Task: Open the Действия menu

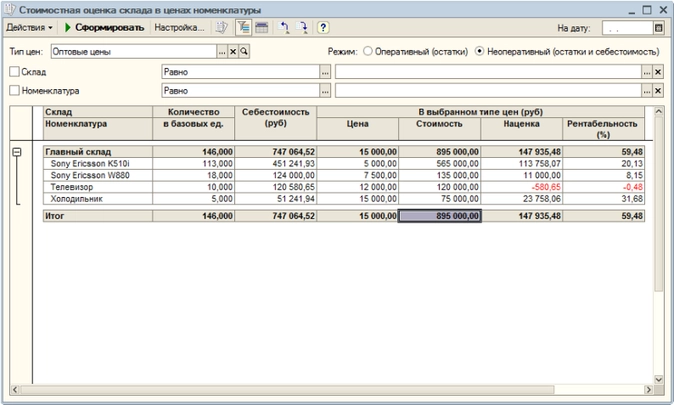Action: pyautogui.click(x=29, y=28)
